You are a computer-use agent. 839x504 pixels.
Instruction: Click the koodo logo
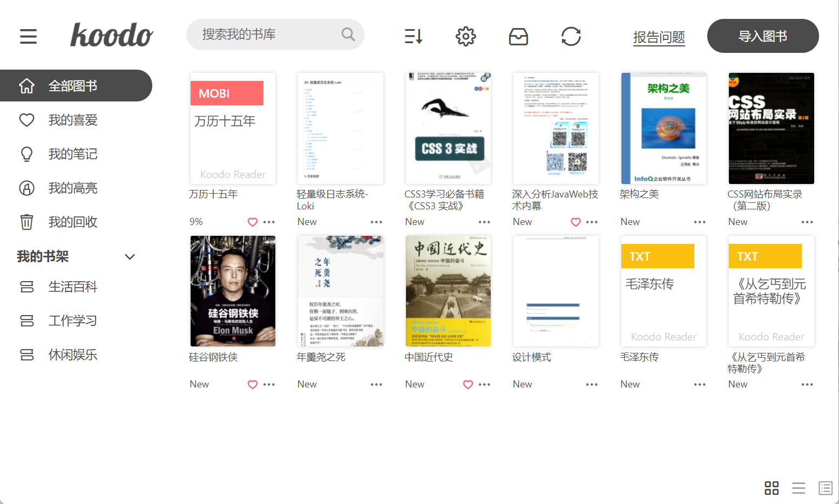pos(112,35)
